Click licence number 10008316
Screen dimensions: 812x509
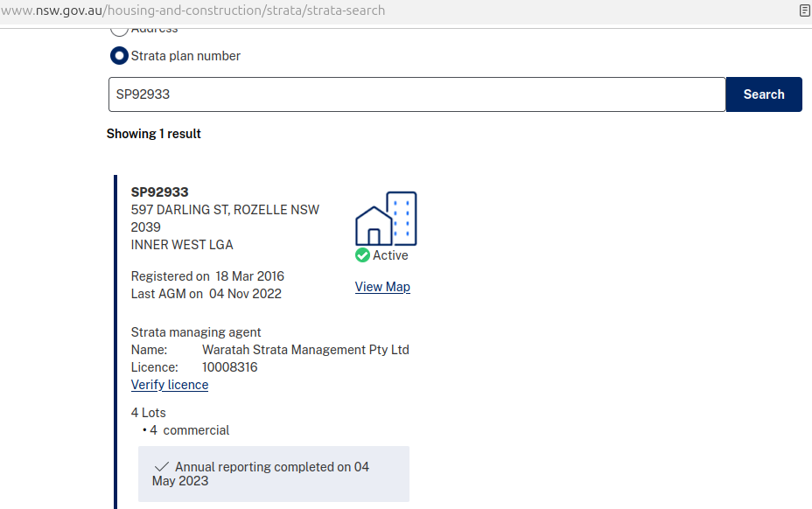coord(229,367)
